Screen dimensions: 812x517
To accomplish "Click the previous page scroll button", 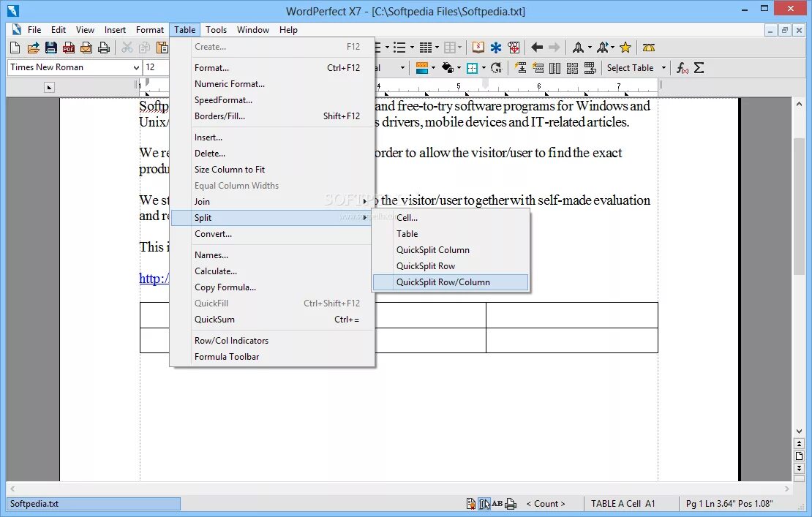I will click(799, 444).
